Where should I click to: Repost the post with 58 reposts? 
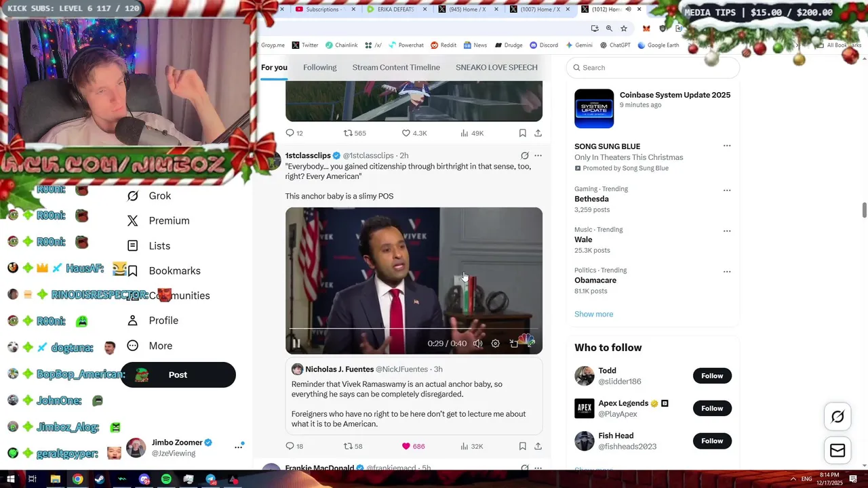[x=353, y=447]
